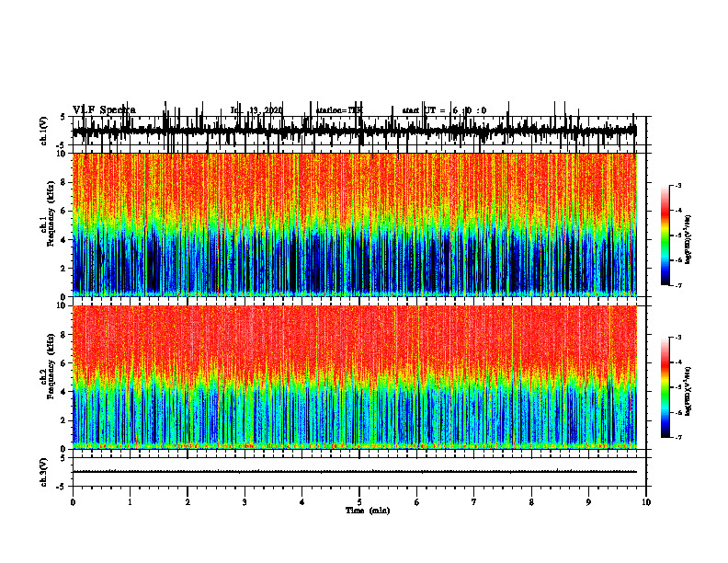The image size is (728, 563).
Task: Click the "1" minute tick label
Action: [130, 502]
